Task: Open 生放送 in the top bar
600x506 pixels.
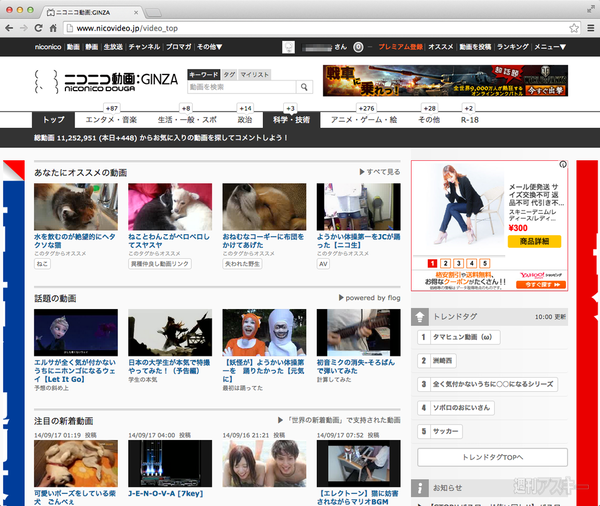Action: (113, 47)
